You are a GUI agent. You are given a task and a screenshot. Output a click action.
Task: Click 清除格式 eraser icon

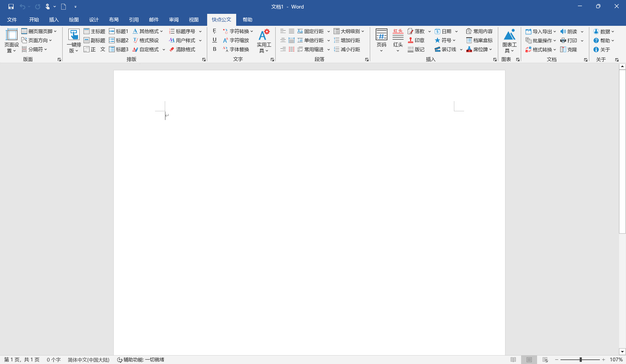[172, 49]
